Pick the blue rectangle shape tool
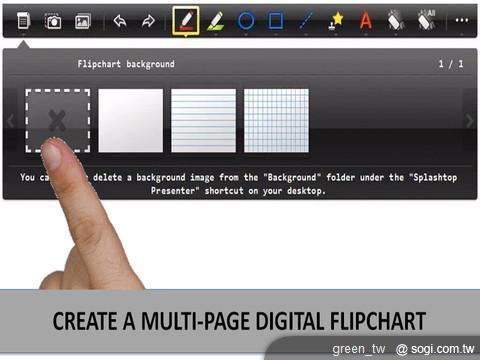This screenshot has width=480, height=360. pyautogui.click(x=276, y=21)
